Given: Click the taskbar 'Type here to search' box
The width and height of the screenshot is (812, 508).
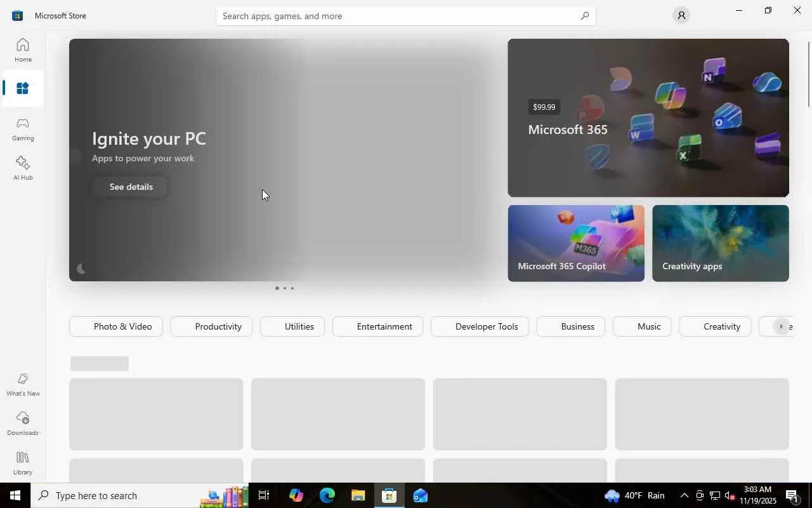Looking at the screenshot, I should (140, 495).
